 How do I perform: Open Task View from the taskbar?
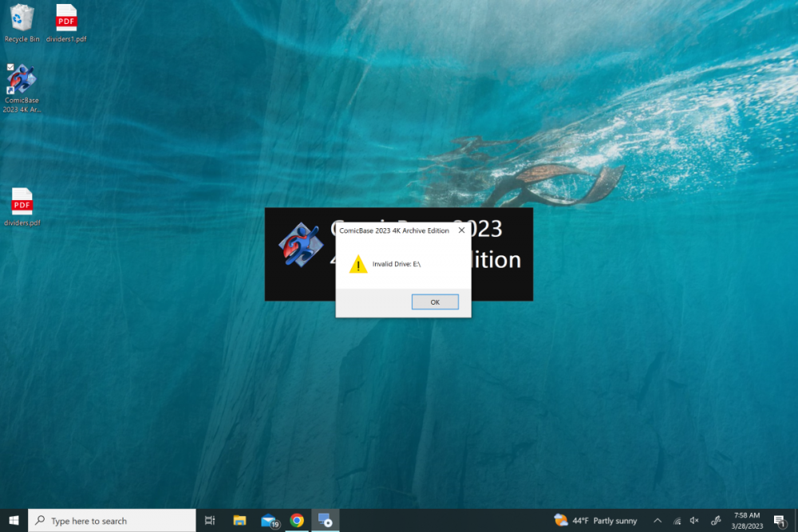[x=210, y=521]
